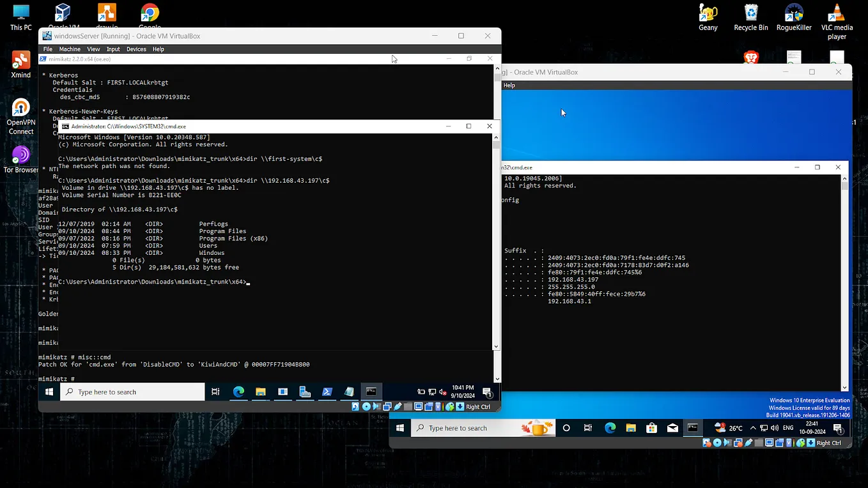Screen dimensions: 868x488
Task: Click '255.255.255.0' subnet mask in right cmd
Action: click(x=571, y=287)
